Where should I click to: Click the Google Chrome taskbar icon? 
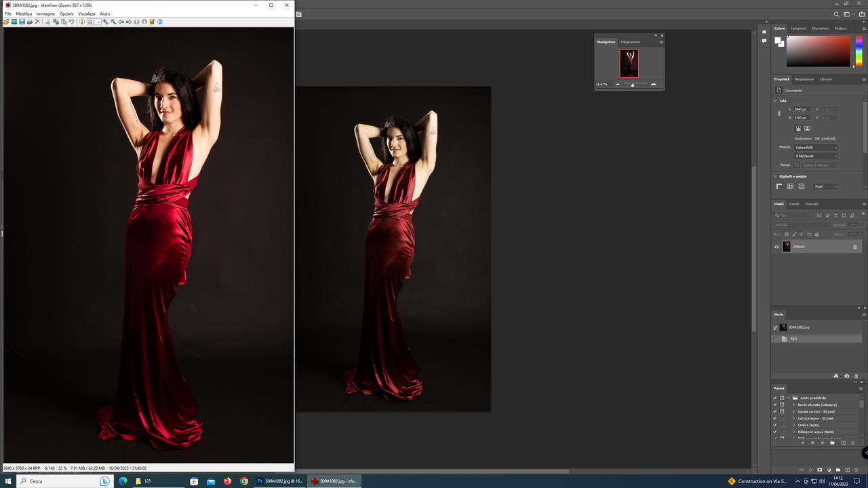point(244,481)
